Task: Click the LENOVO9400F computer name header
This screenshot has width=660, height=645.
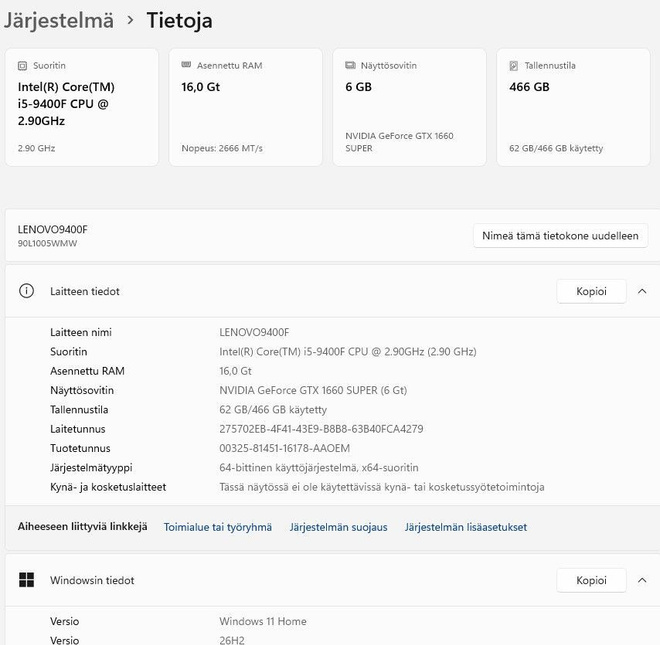Action: tap(53, 229)
